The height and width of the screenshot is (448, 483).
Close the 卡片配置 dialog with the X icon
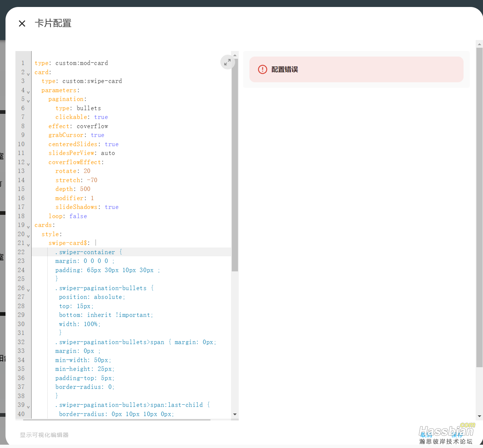[22, 24]
